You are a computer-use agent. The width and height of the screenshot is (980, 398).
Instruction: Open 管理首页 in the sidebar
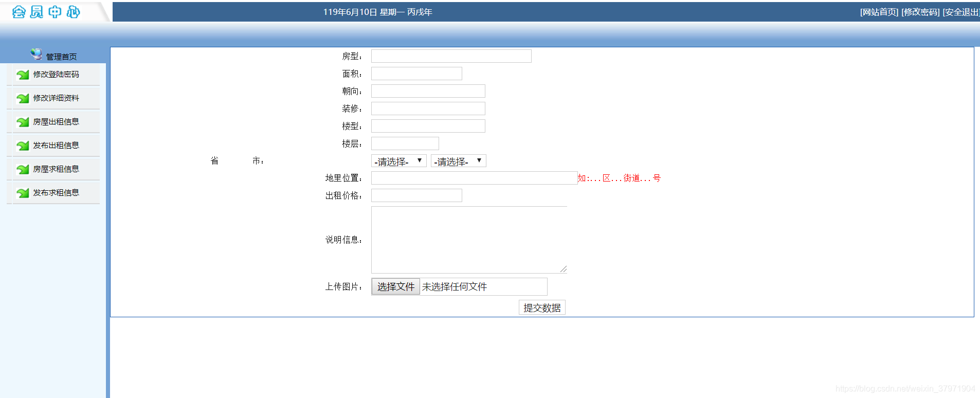coord(61,57)
